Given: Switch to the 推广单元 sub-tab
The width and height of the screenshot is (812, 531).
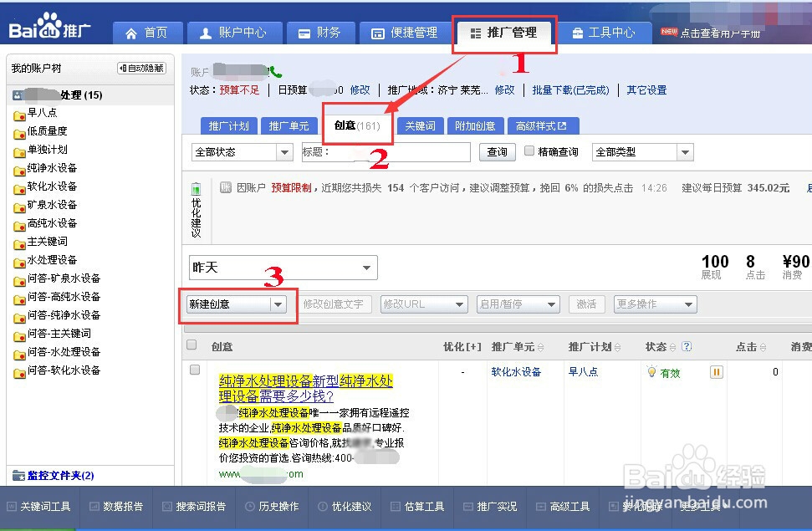Looking at the screenshot, I should [289, 126].
